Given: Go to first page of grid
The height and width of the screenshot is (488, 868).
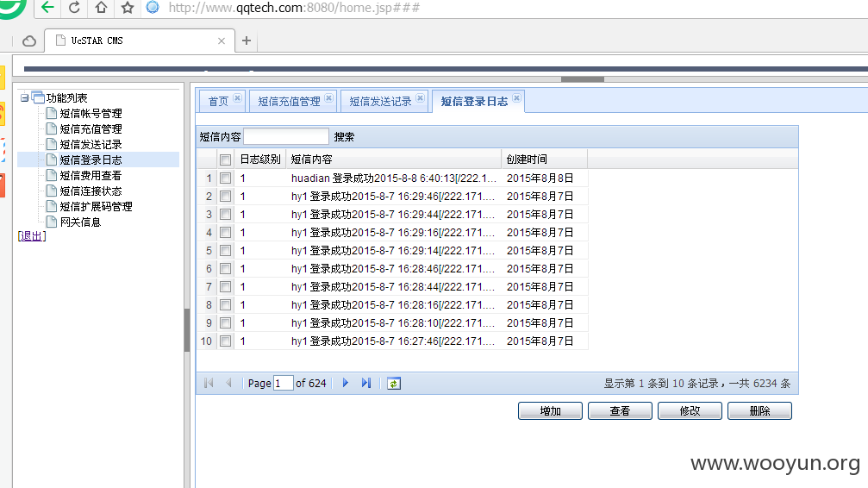Looking at the screenshot, I should point(209,383).
